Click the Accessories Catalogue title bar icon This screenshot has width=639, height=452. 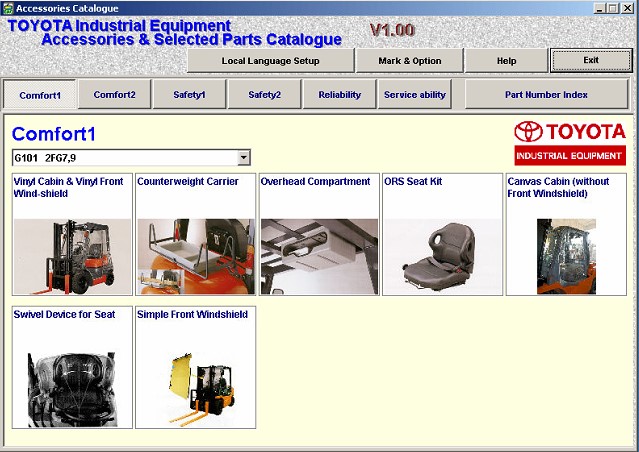tap(8, 8)
